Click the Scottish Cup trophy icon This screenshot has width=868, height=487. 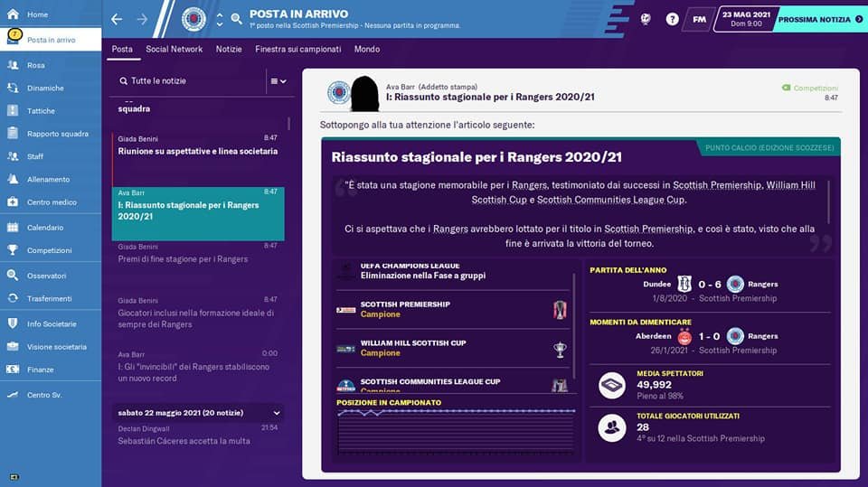560,349
